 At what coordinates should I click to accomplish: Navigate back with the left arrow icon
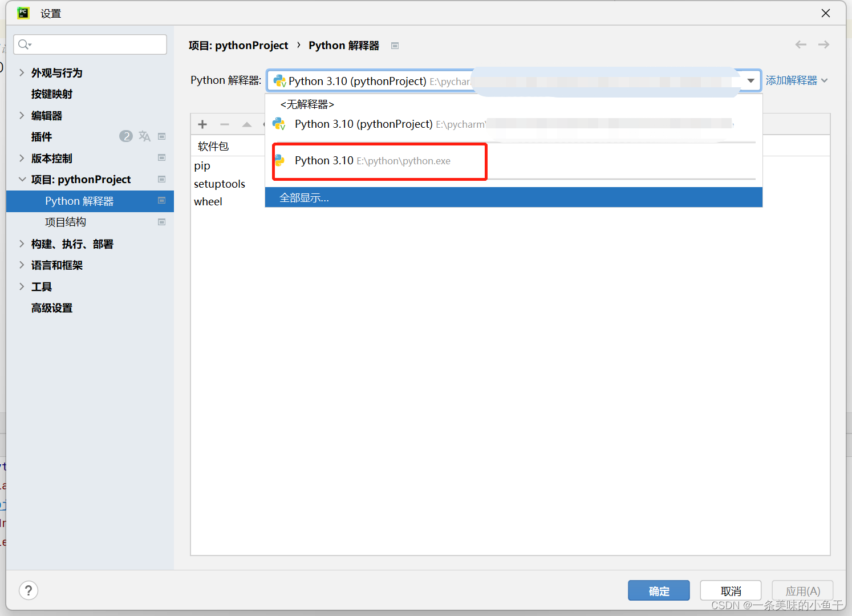[801, 44]
